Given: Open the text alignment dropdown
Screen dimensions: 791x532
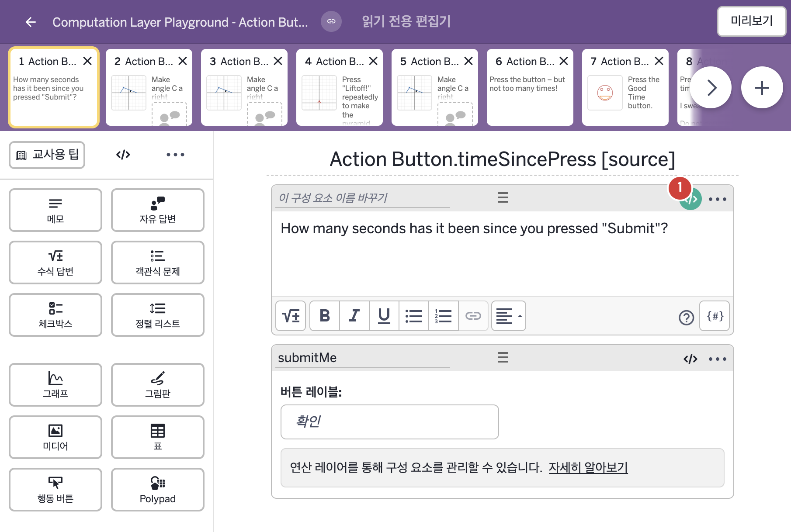Looking at the screenshot, I should point(509,316).
